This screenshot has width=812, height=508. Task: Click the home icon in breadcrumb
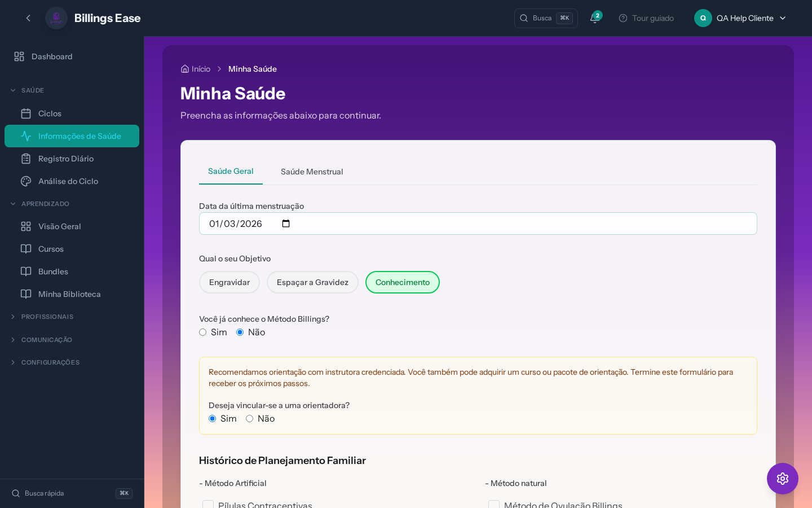pos(185,69)
